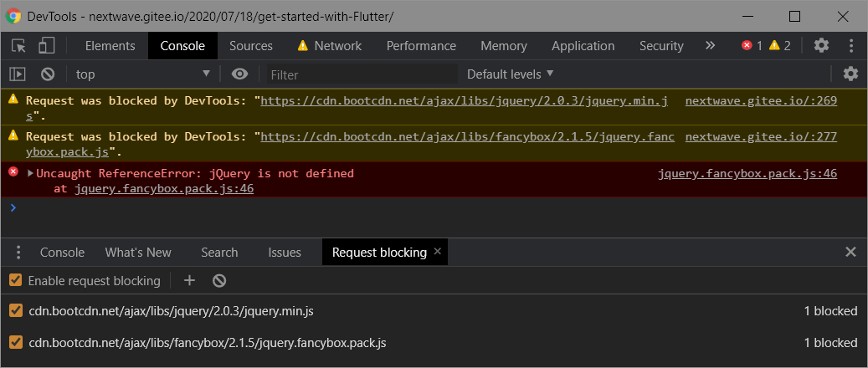Viewport: 868px width, 368px height.
Task: Maximize the DevTools window
Action: click(794, 16)
